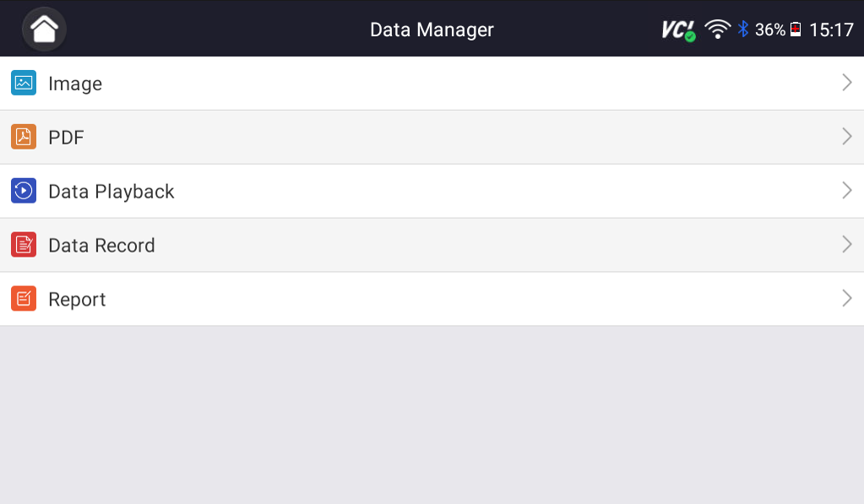Image resolution: width=864 pixels, height=504 pixels.
Task: Click the red Data Record icon
Action: [x=24, y=245]
